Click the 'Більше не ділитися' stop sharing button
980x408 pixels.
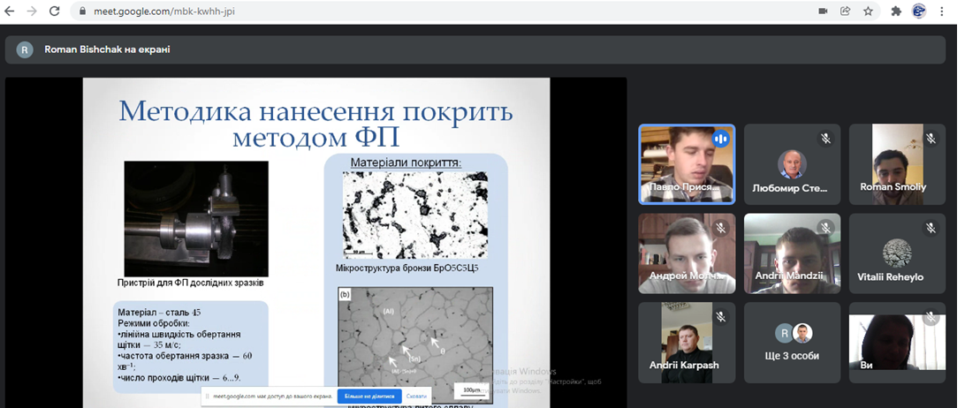[369, 397]
